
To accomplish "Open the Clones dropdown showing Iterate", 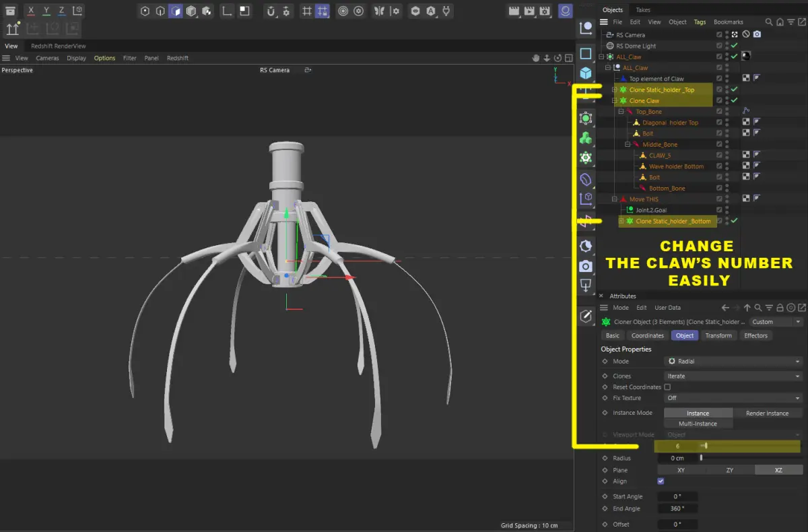I will [734, 376].
